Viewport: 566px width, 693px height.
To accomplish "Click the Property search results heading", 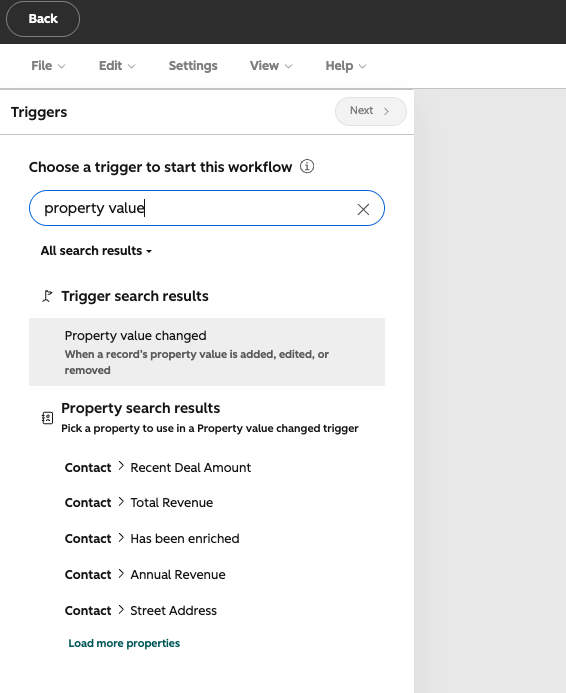I will pos(141,408).
